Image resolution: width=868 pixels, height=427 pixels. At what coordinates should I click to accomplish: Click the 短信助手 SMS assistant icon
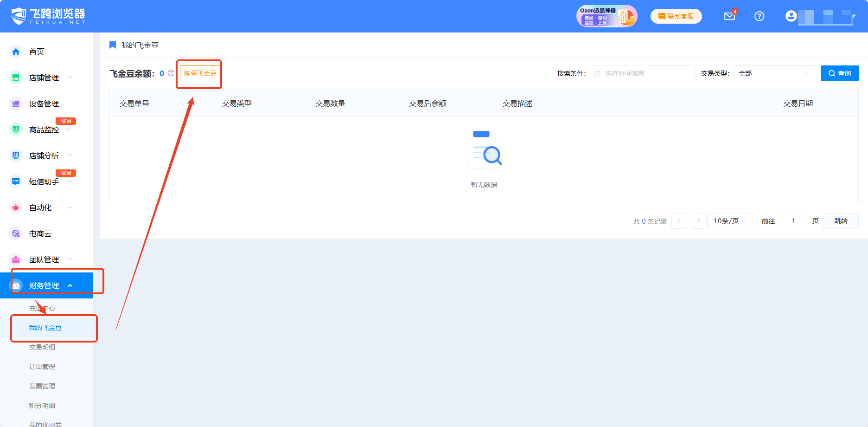point(15,181)
